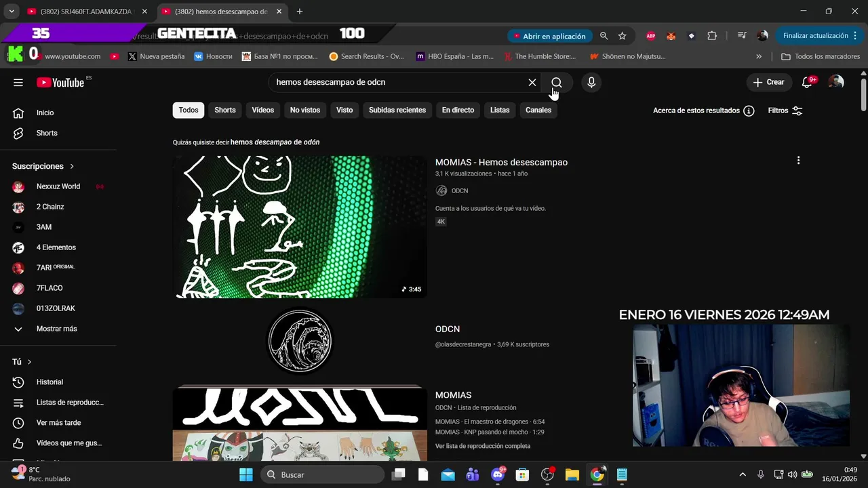Select the Shorts filter chip
This screenshot has width=868, height=488.
tap(225, 110)
